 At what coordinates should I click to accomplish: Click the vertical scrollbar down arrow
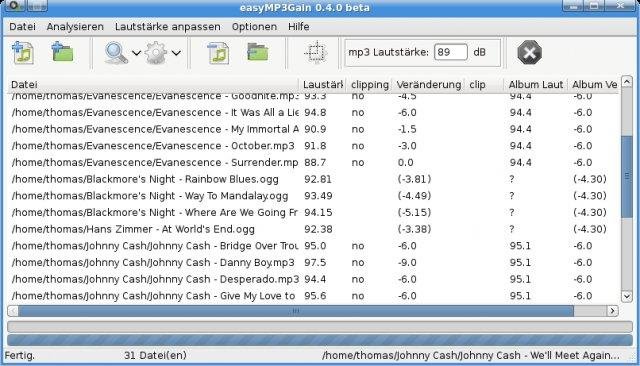(627, 296)
